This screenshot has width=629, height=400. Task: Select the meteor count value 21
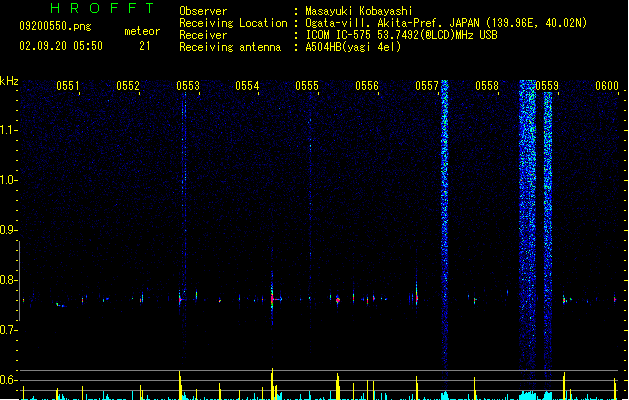[145, 46]
